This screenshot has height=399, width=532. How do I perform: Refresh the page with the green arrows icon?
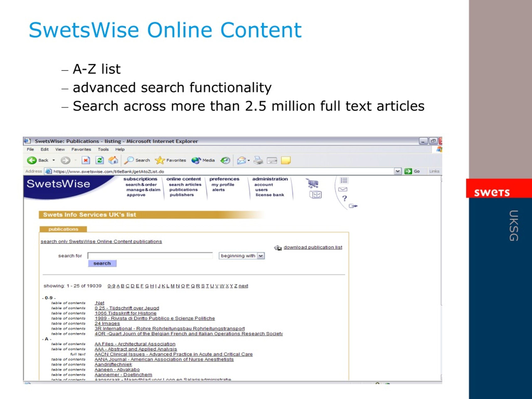click(100, 160)
